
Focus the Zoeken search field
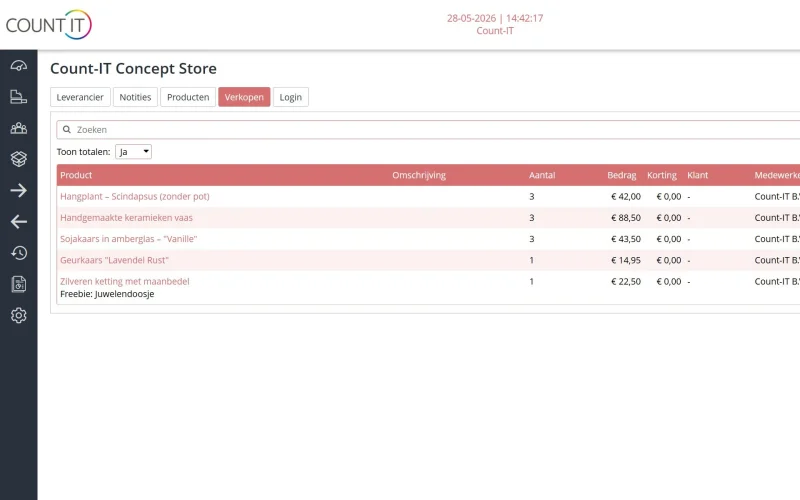(x=429, y=130)
